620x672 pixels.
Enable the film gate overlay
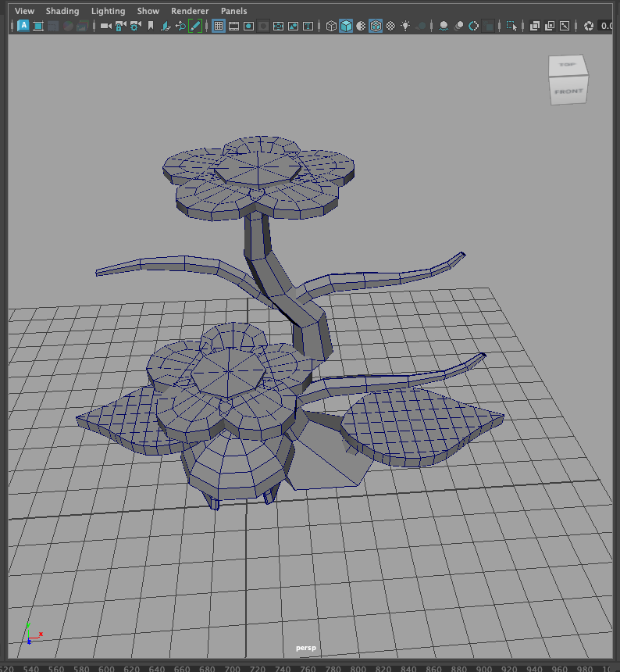click(x=233, y=26)
